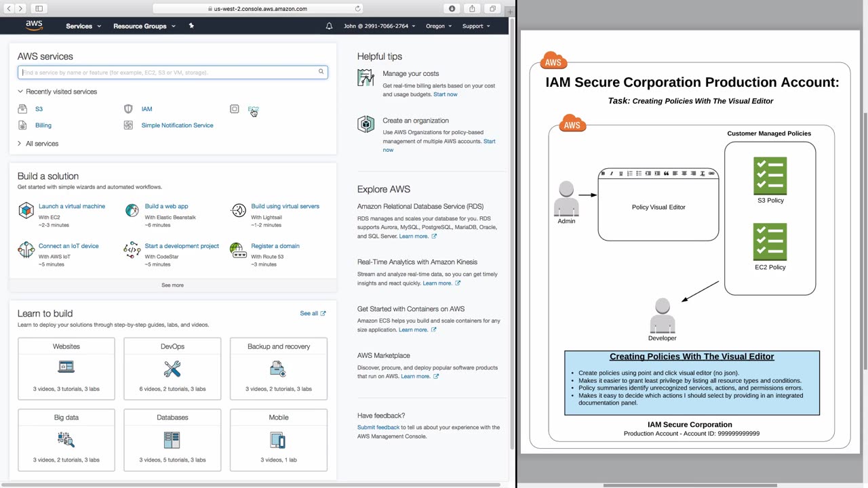Screen dimensions: 868x488
Task: Open the IAM service link
Action: click(x=146, y=109)
